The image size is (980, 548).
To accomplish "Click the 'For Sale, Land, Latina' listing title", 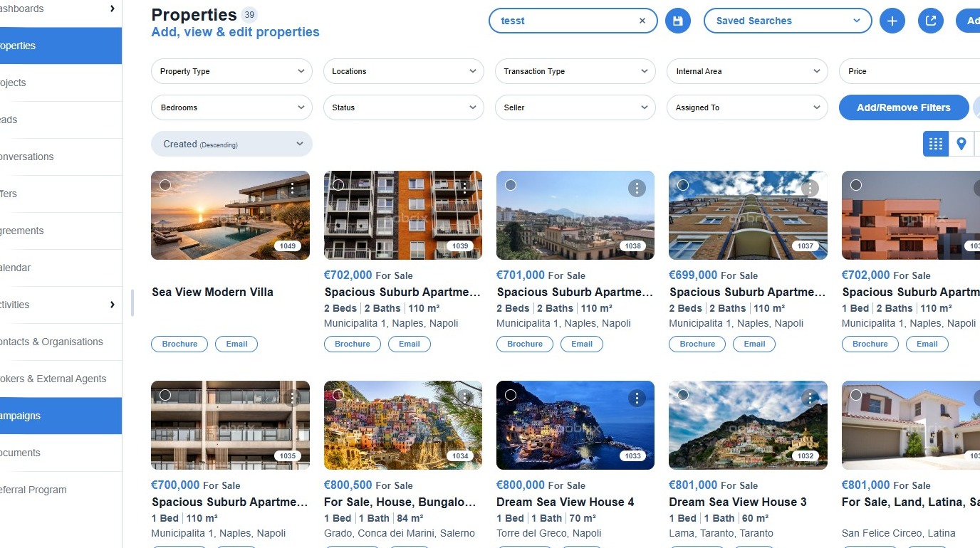I will (x=911, y=502).
